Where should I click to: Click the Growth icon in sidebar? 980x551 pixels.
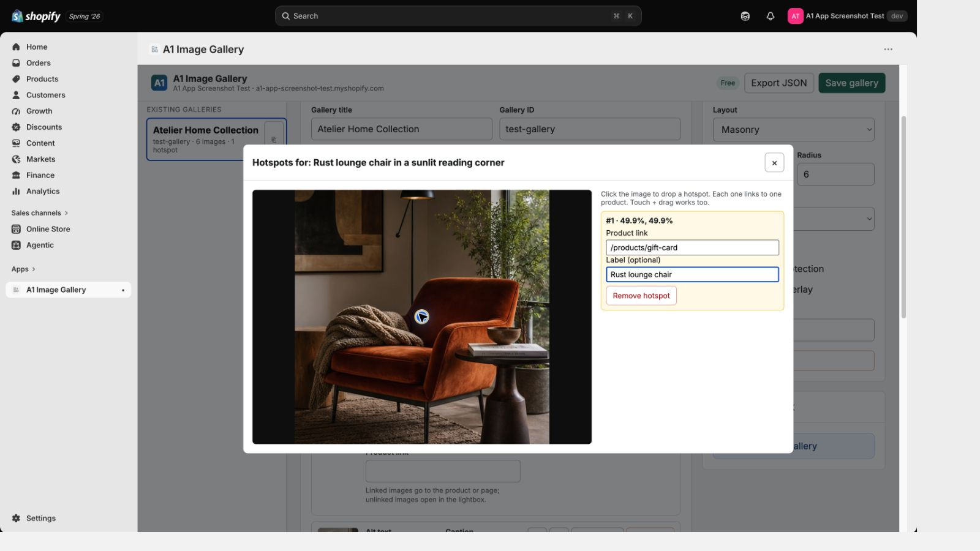[16, 111]
